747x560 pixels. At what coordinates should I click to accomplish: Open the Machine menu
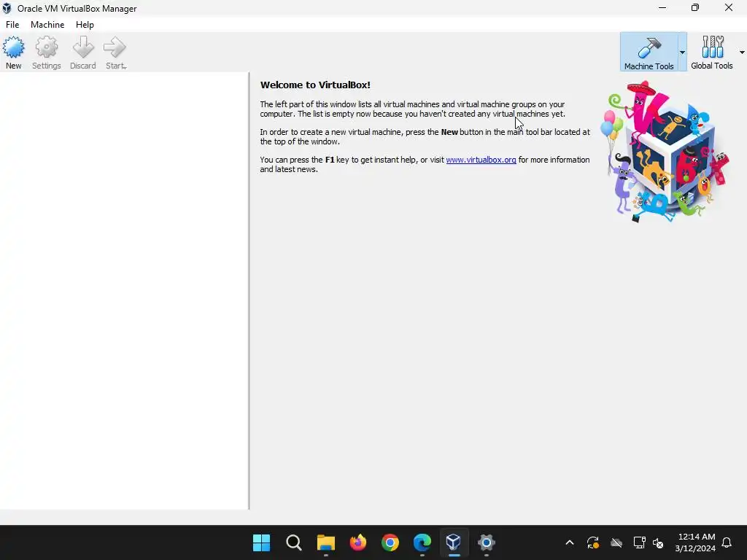click(x=47, y=25)
